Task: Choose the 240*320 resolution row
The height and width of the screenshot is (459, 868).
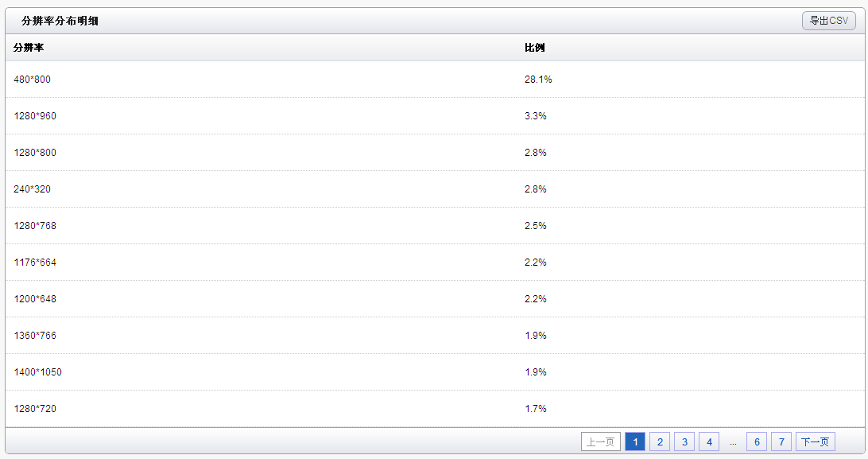Action: 435,189
